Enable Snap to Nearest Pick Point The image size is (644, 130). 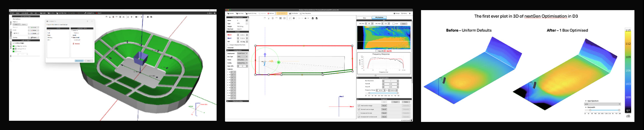[x=228, y=45]
